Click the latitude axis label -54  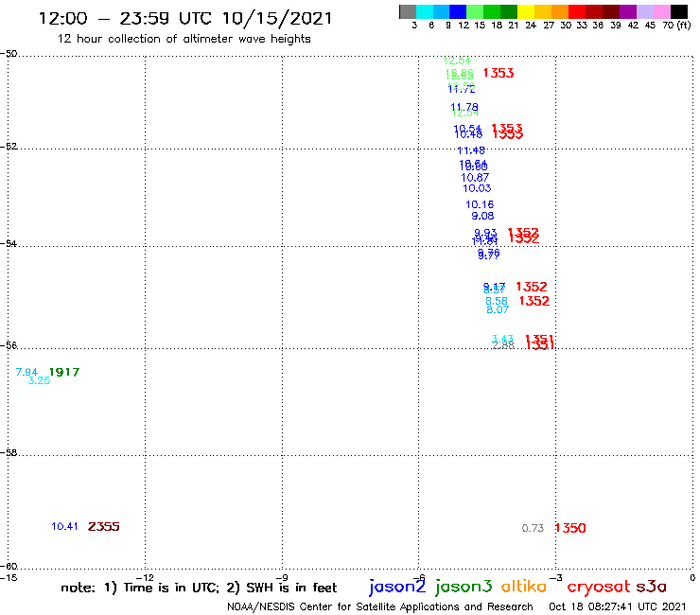click(9, 244)
